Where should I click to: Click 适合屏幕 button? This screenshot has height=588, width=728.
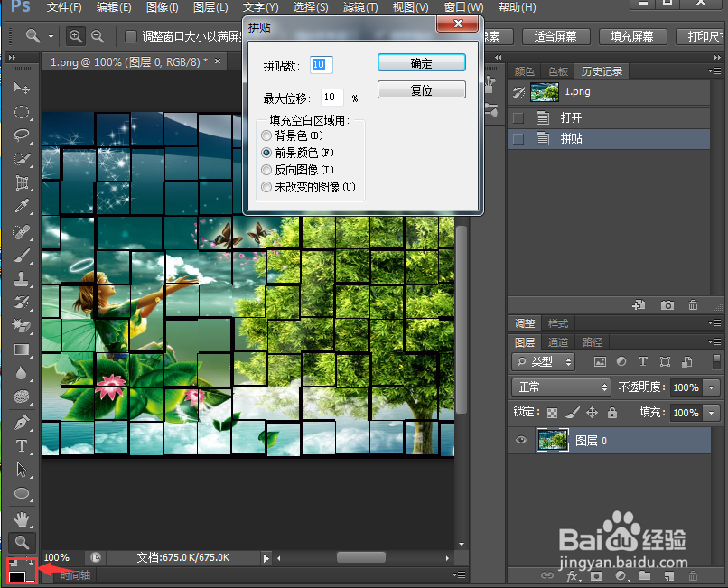tap(555, 36)
